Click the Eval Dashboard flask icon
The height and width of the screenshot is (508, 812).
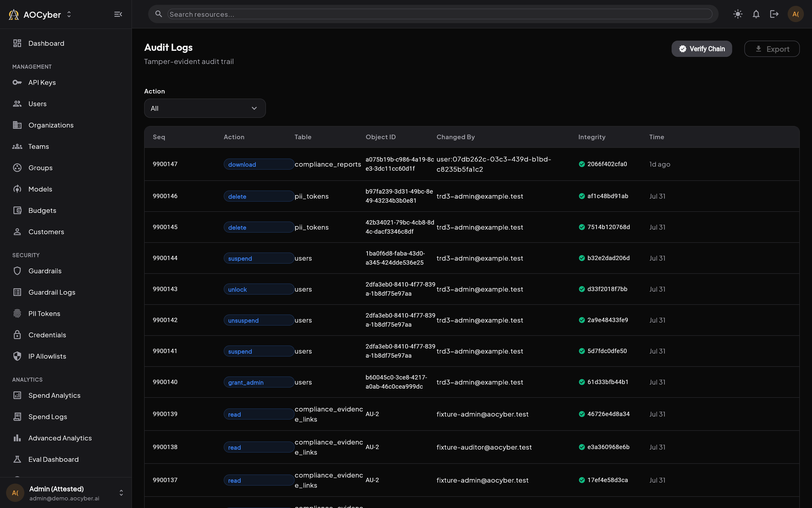pos(17,459)
